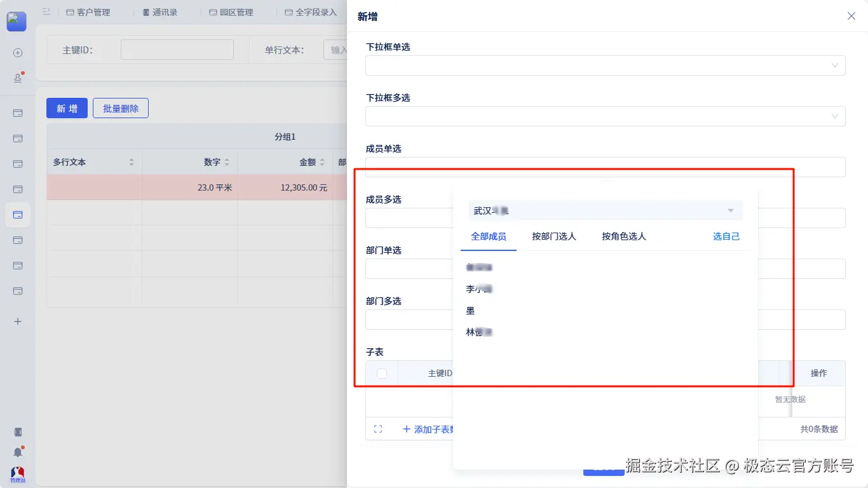Tick the 子表 header select-all checkbox
The height and width of the screenshot is (488, 868).
point(382,374)
